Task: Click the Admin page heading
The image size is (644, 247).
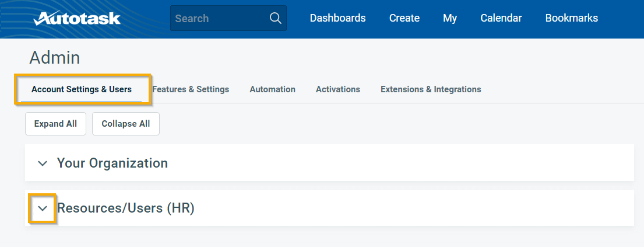Action: click(x=54, y=57)
